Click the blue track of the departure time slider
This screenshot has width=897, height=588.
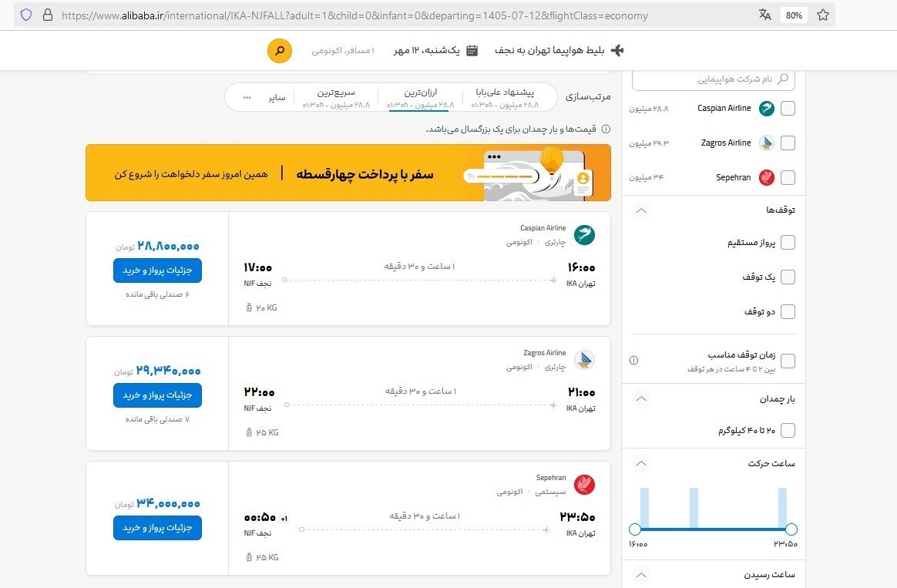(x=713, y=529)
